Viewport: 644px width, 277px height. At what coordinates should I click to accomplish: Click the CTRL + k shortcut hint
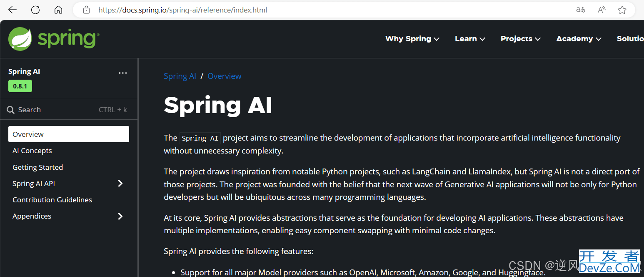113,110
